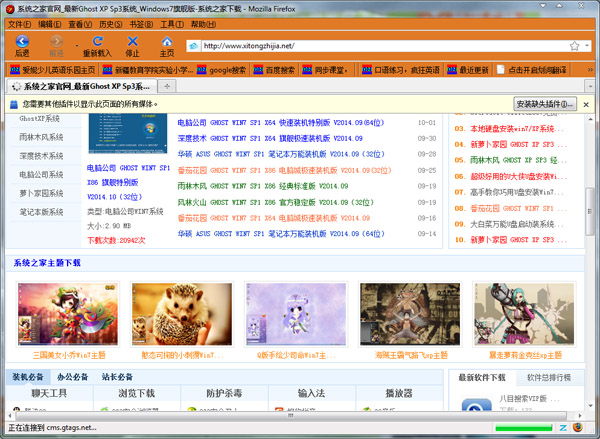
Task: Click the hedgehog theme thumbnail
Action: tap(167, 313)
